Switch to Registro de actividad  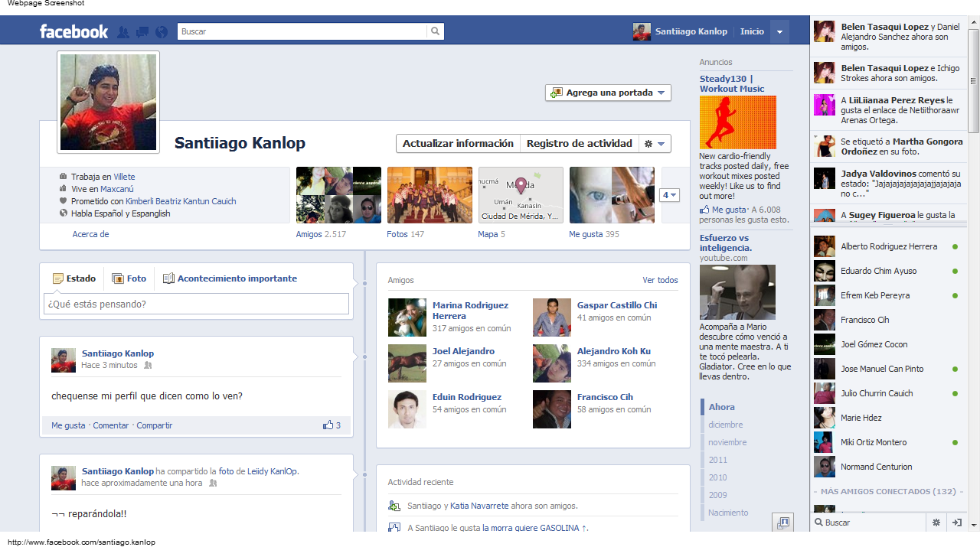578,143
